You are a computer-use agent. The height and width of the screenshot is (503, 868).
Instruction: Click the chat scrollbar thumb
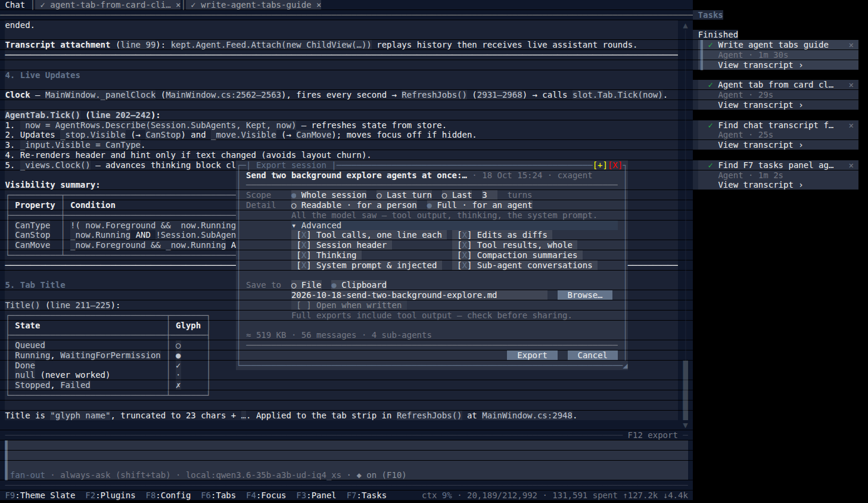[x=685, y=390]
